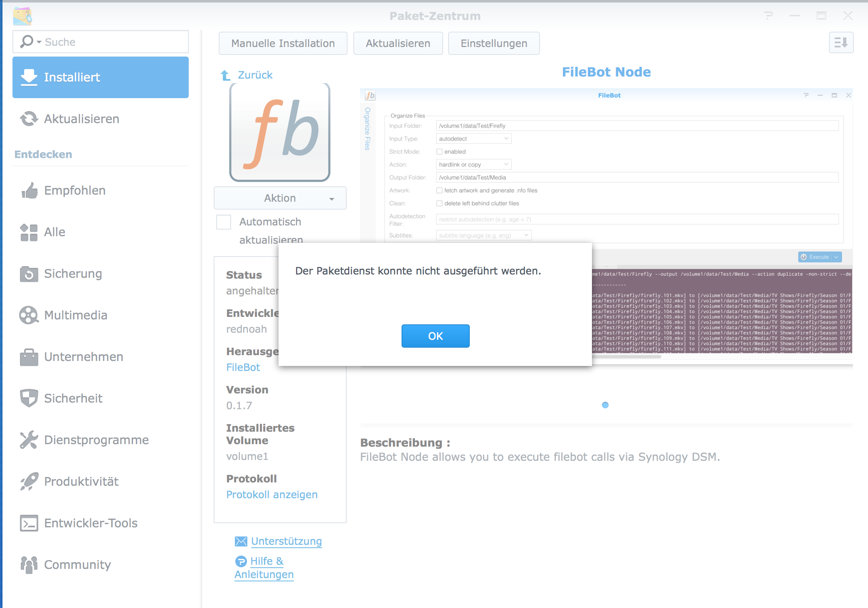Click the Execute button in screenshot
This screenshot has height=608, width=868.
tap(815, 257)
